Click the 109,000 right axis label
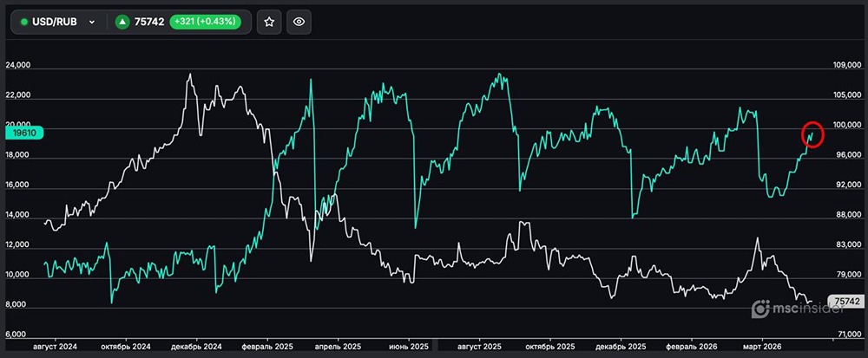 pyautogui.click(x=845, y=65)
